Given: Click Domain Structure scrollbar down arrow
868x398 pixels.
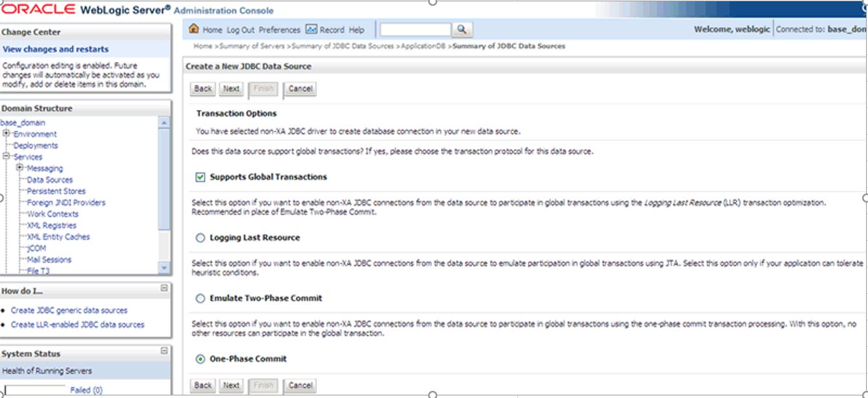Looking at the screenshot, I should (164, 267).
